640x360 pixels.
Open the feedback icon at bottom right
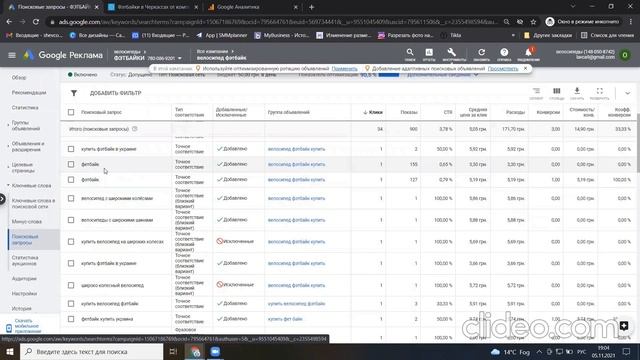pos(624,325)
